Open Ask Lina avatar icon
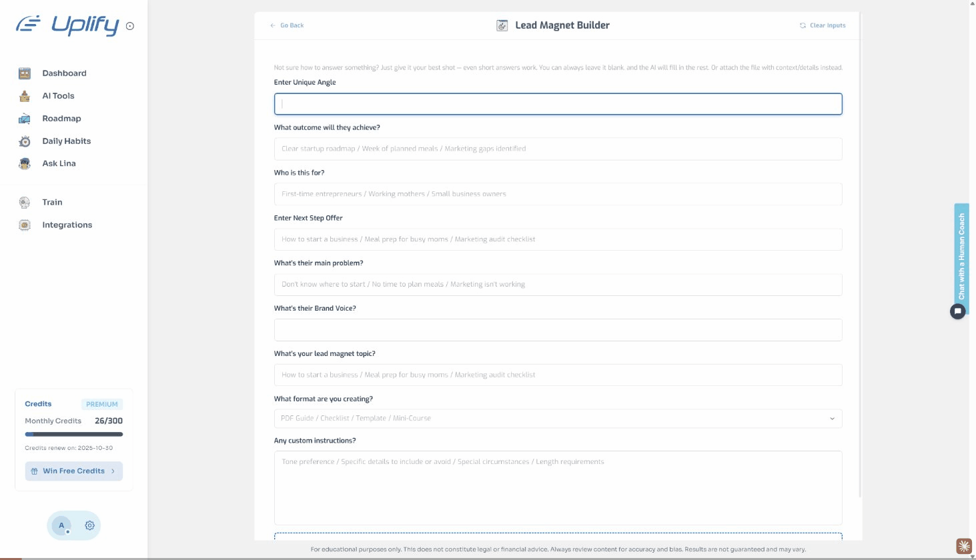Screen dimensions: 976x560 [25, 163]
